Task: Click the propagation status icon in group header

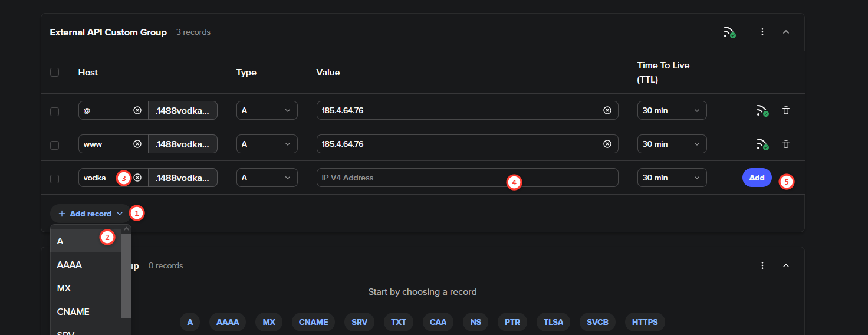Action: [729, 32]
